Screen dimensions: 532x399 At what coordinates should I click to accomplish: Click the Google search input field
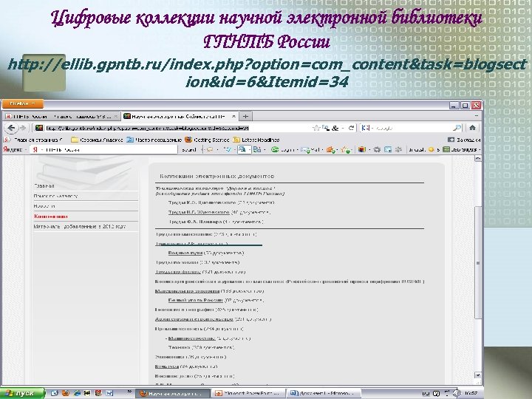412,128
